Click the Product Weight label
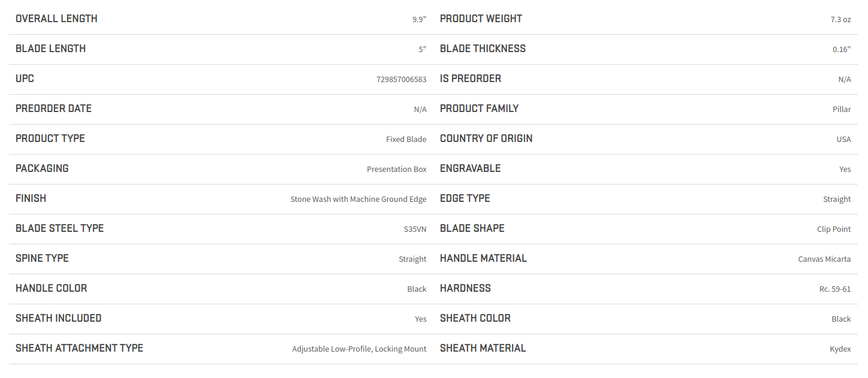 (481, 19)
